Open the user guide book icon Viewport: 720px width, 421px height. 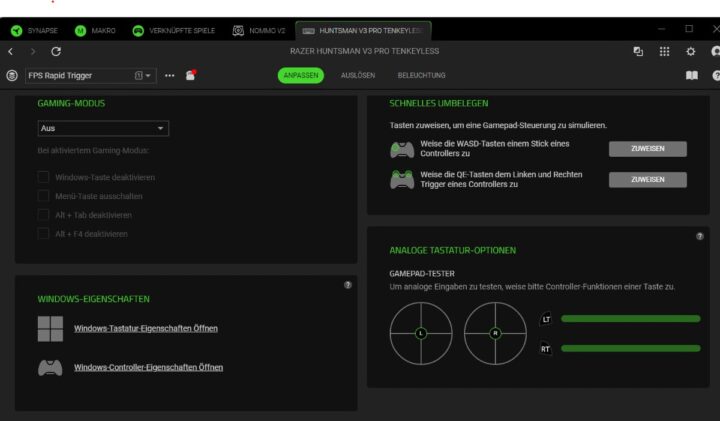click(691, 75)
